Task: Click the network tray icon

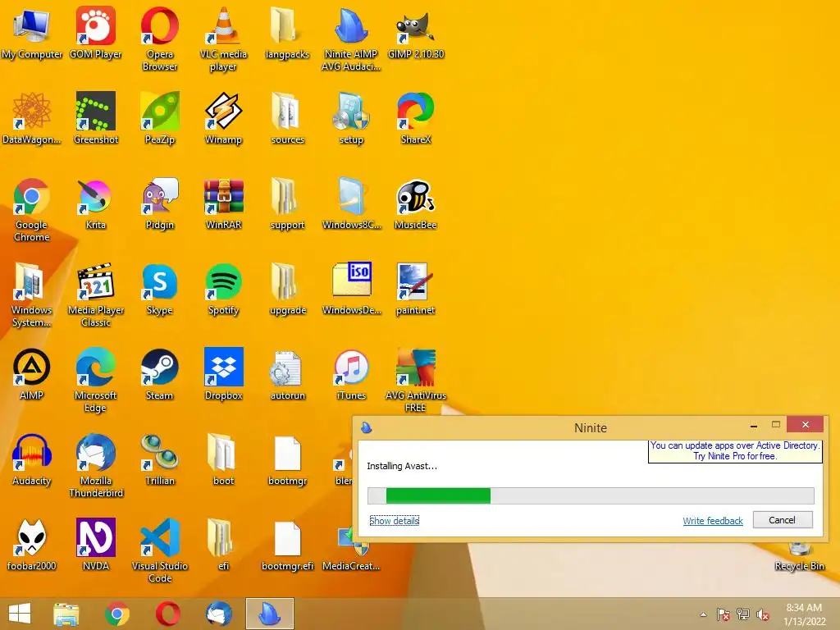Action: (x=743, y=614)
